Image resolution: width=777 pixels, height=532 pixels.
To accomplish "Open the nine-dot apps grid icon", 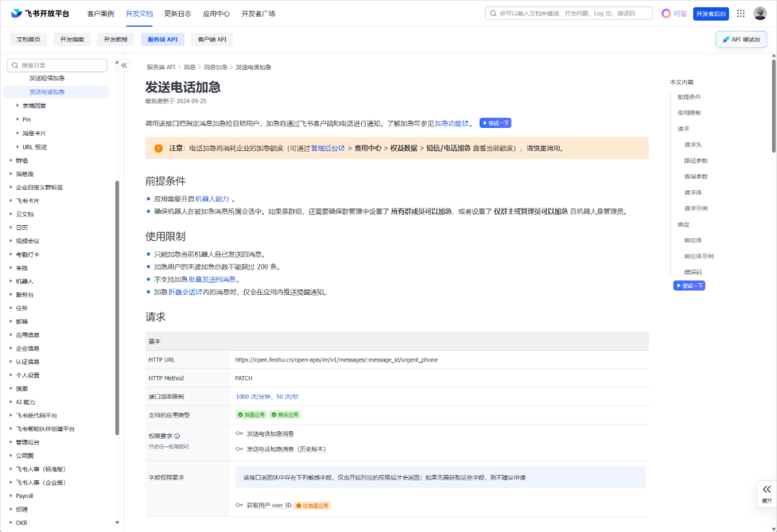I will (740, 13).
